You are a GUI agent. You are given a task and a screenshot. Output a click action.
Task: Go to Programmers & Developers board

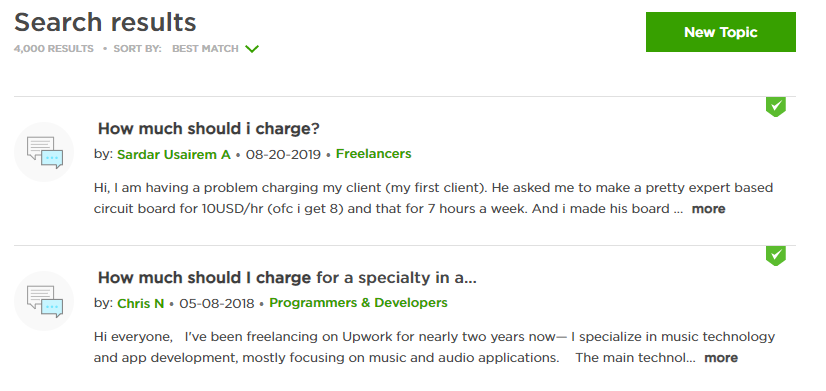[x=358, y=303]
